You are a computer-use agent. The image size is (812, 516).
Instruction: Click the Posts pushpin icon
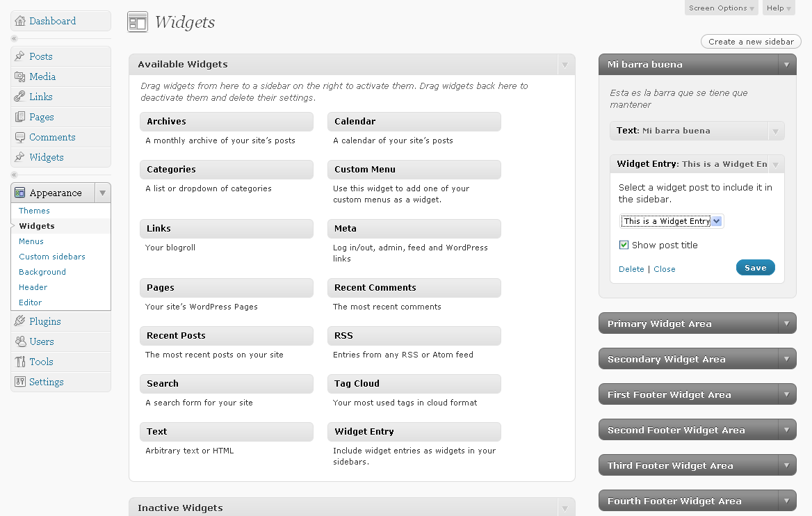(x=19, y=56)
